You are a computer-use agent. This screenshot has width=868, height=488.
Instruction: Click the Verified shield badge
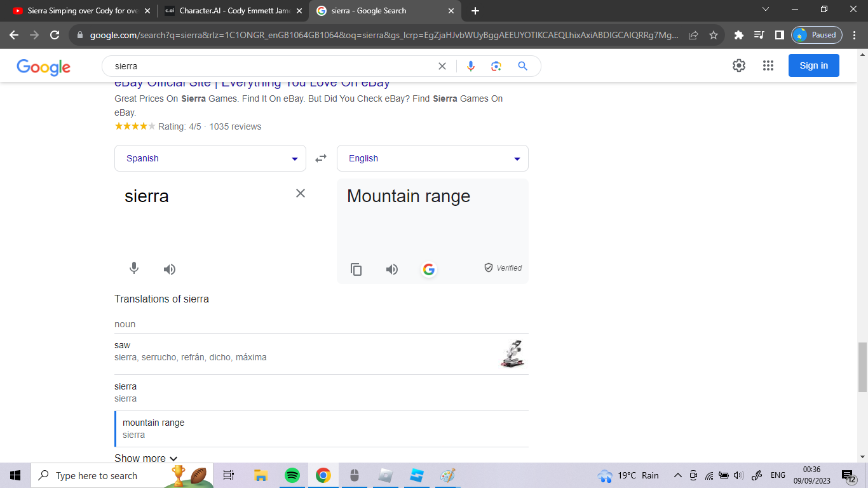[x=503, y=268]
